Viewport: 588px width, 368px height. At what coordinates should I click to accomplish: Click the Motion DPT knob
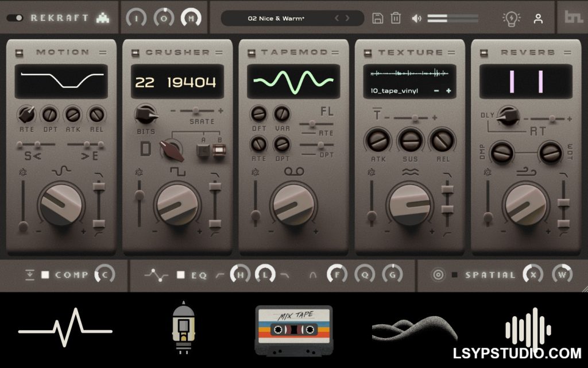click(x=50, y=114)
